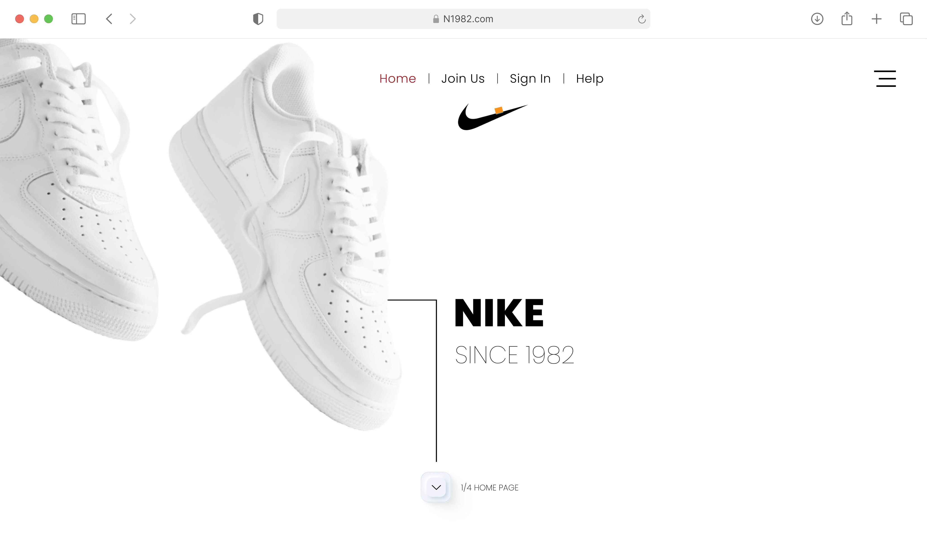The width and height of the screenshot is (927, 560).
Task: Select the Home menu item
Action: pos(398,79)
